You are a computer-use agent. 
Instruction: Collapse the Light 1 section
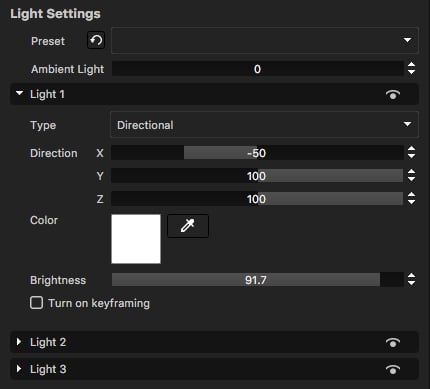point(20,93)
